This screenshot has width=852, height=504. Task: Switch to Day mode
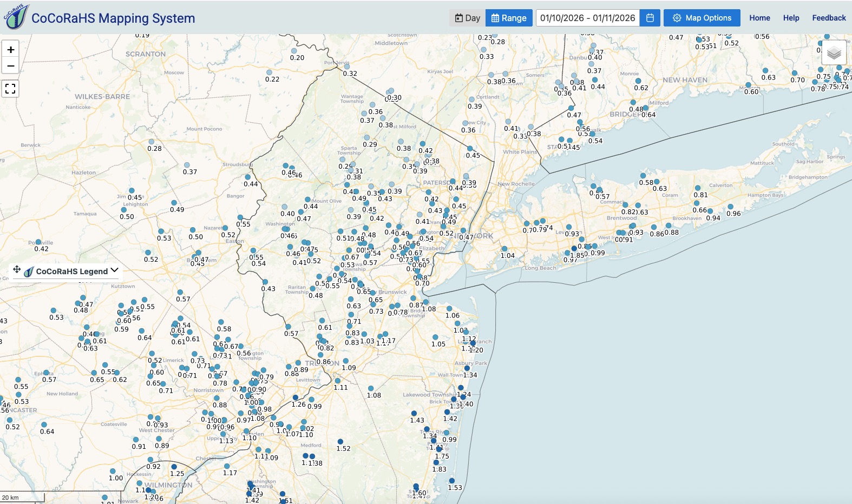(x=467, y=18)
